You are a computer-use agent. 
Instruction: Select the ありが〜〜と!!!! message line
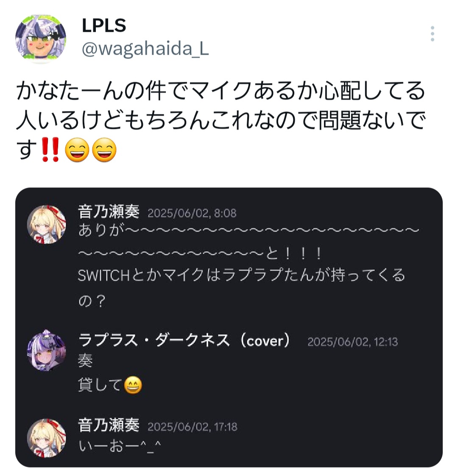tap(249, 242)
